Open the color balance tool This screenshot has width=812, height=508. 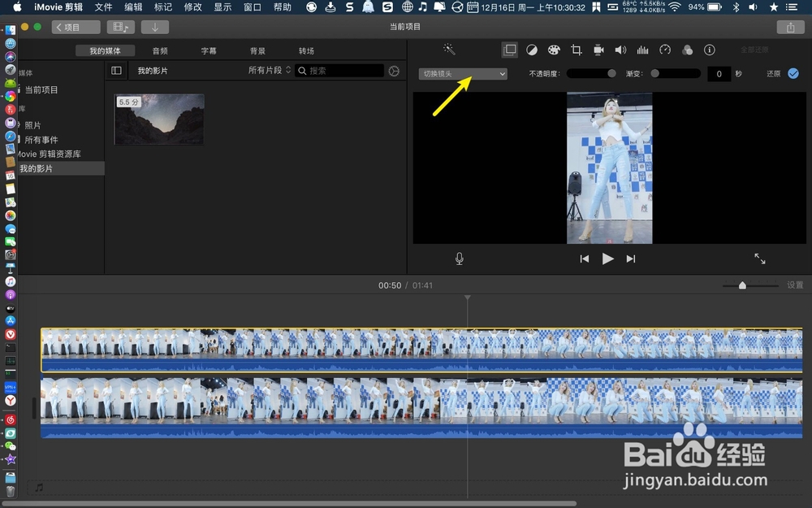tap(532, 50)
